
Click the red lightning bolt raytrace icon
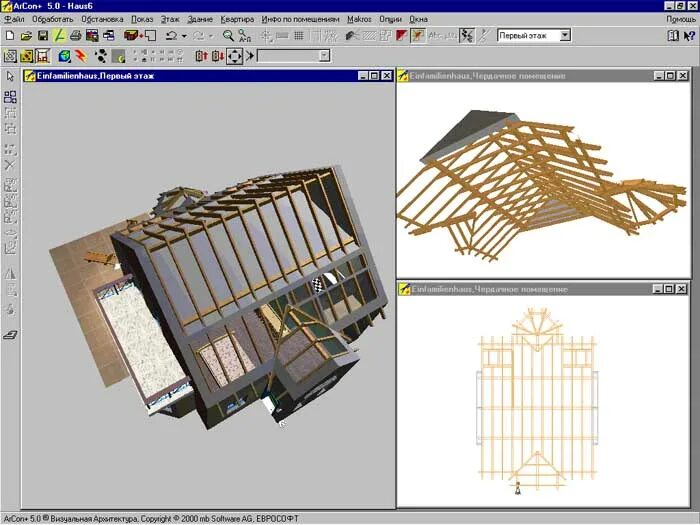[x=81, y=56]
